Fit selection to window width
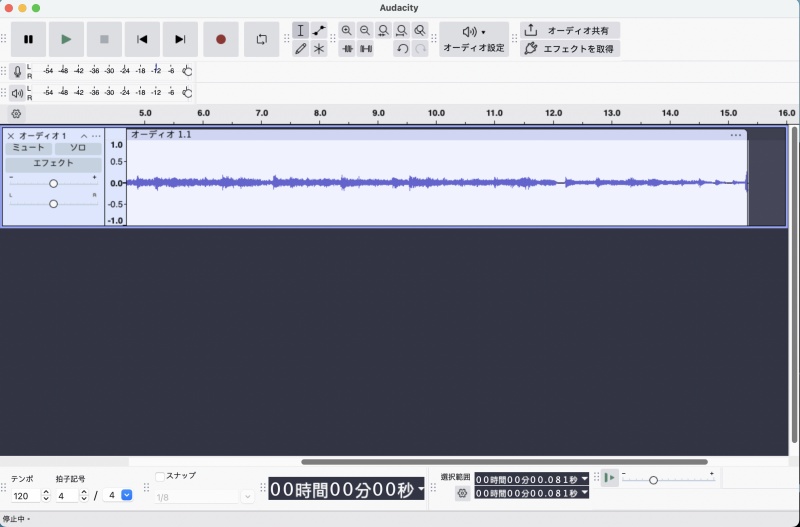Image resolution: width=800 pixels, height=527 pixels. (x=383, y=31)
